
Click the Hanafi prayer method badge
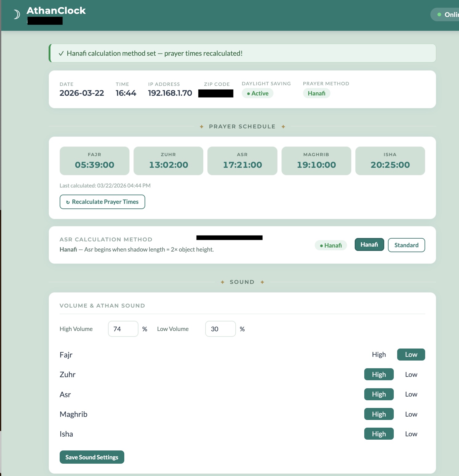pos(316,93)
